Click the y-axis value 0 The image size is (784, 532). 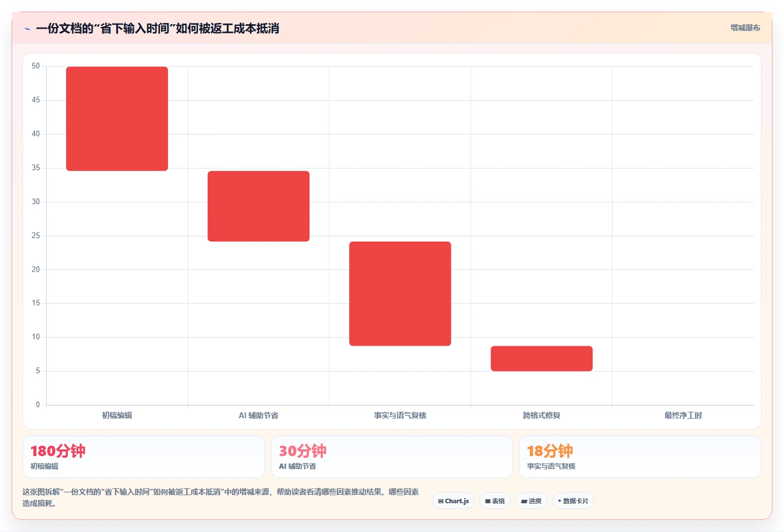coord(38,405)
